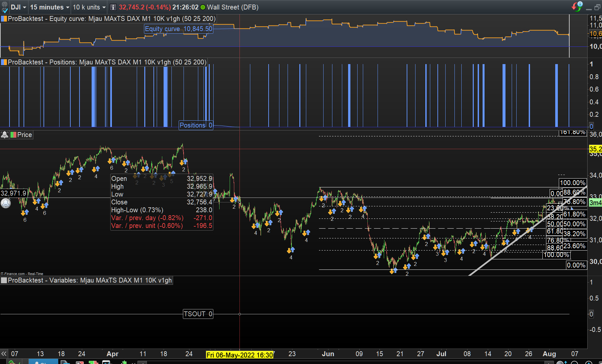The width and height of the screenshot is (602, 364).
Task: Open the 15 minutes timeframe dropdown
Action: pyautogui.click(x=50, y=7)
